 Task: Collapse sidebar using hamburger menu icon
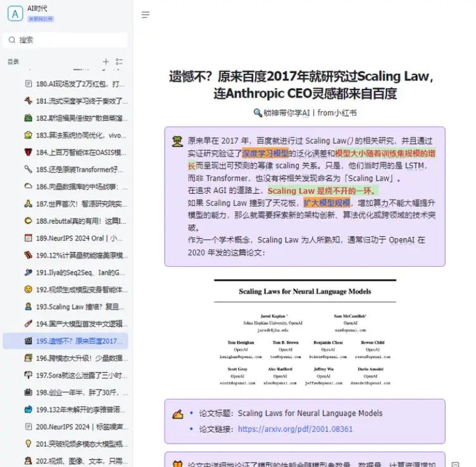click(x=146, y=15)
